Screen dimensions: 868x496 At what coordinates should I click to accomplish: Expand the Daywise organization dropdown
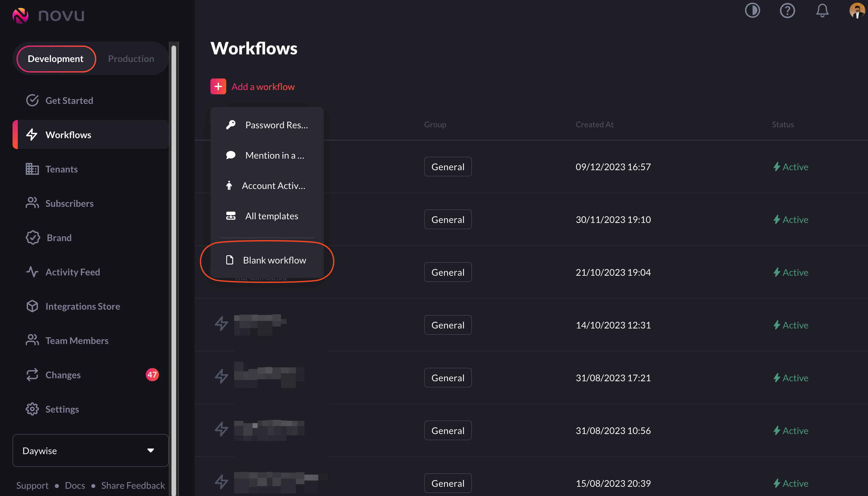[x=90, y=450]
